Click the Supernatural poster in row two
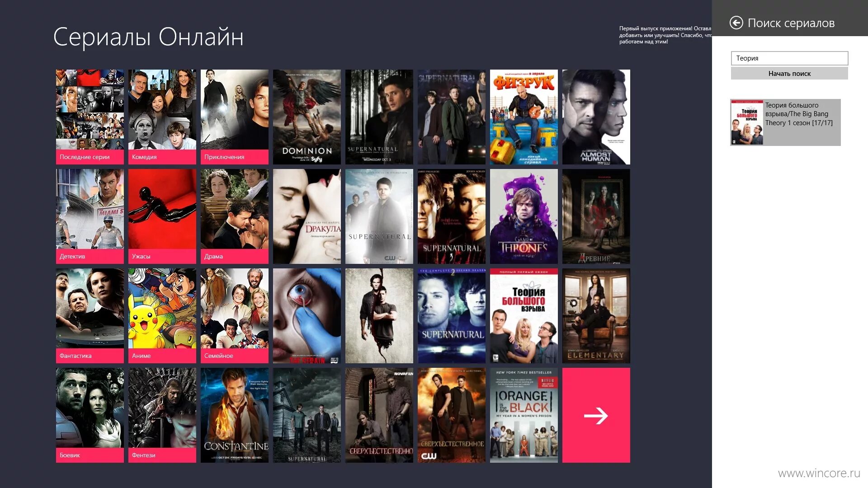Viewport: 868px width, 488px height. click(378, 216)
